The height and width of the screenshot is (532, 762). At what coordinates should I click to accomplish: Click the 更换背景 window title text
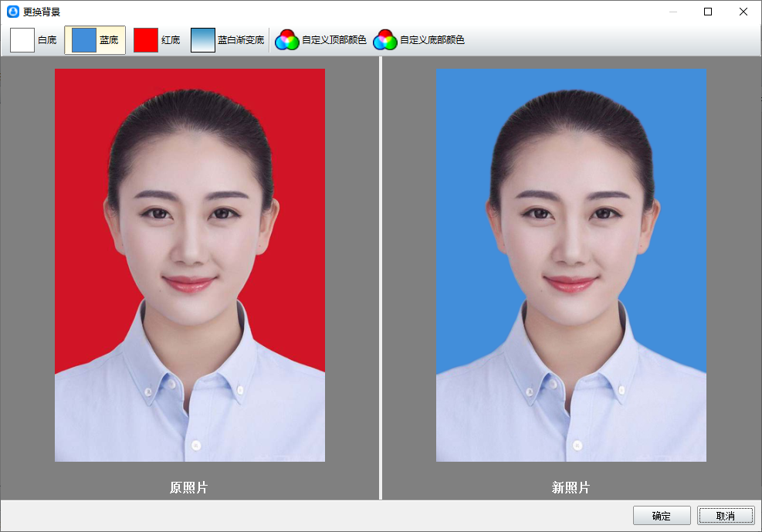pos(42,12)
